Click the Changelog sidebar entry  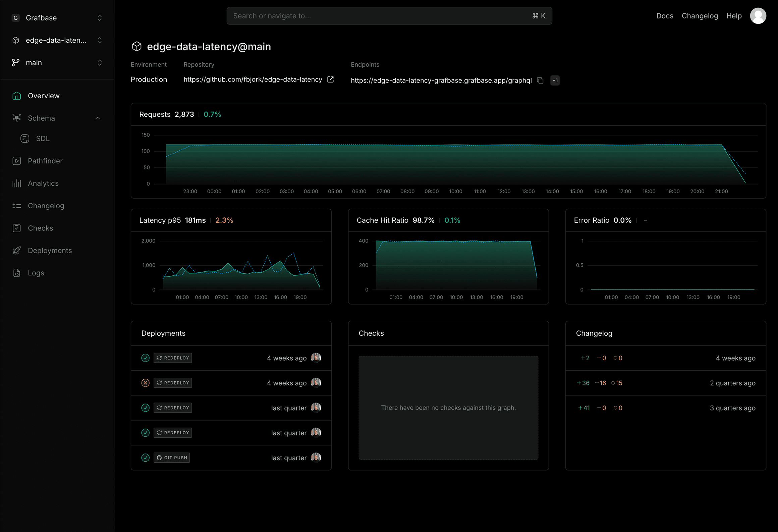pos(46,205)
